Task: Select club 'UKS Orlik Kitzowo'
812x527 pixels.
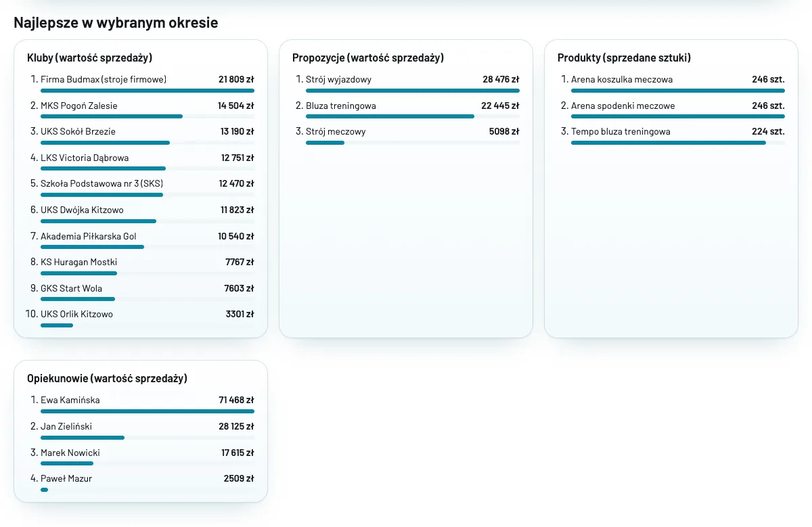Action: click(76, 314)
